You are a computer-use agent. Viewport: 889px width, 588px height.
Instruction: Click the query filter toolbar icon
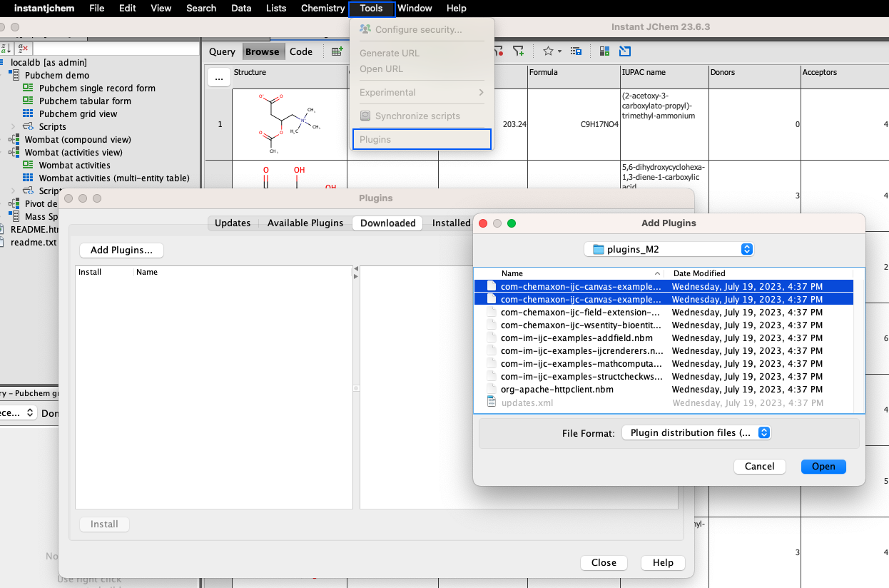coord(498,51)
